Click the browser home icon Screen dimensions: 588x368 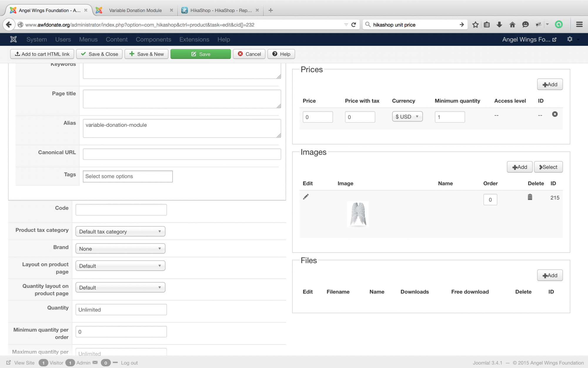(x=512, y=25)
